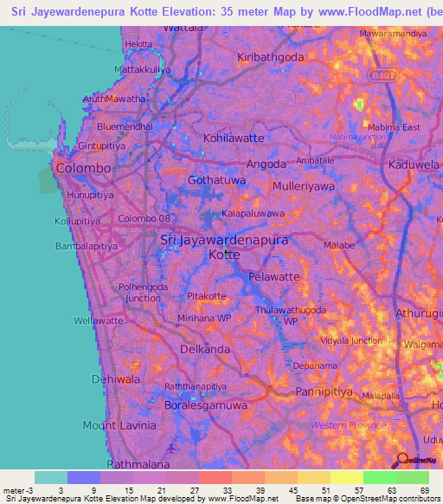Click the Hunupitiya label
The height and width of the screenshot is (504, 443).
90,195
